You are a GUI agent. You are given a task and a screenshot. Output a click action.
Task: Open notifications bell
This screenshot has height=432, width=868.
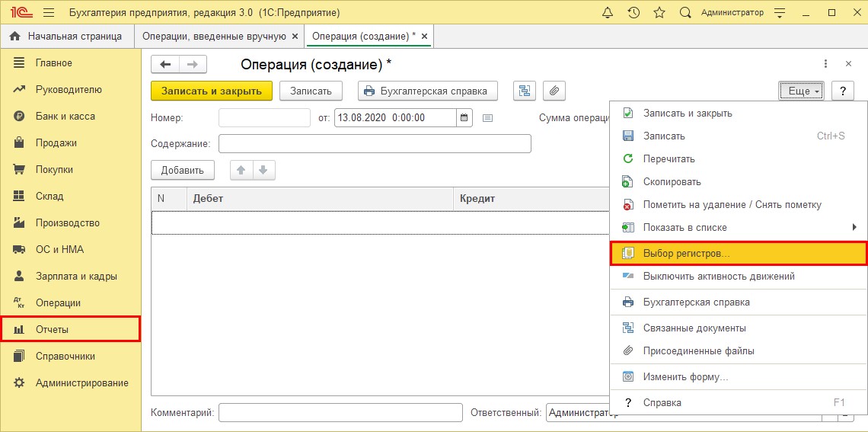(609, 12)
